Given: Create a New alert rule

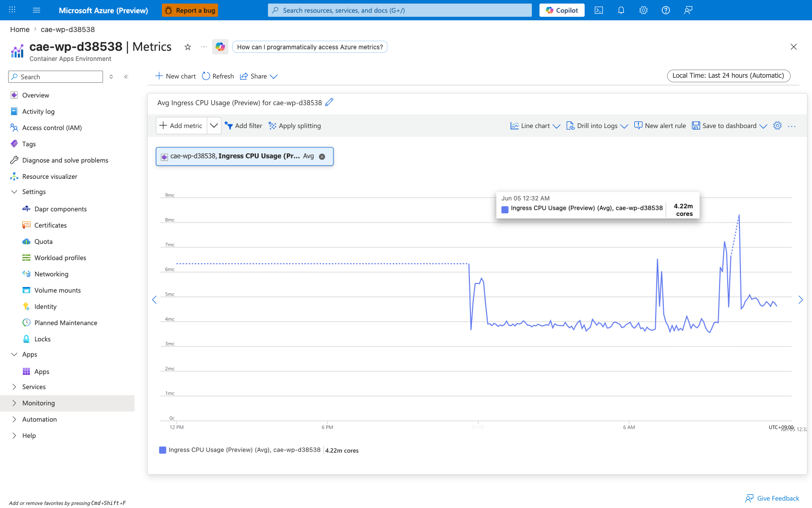Looking at the screenshot, I should coord(660,125).
